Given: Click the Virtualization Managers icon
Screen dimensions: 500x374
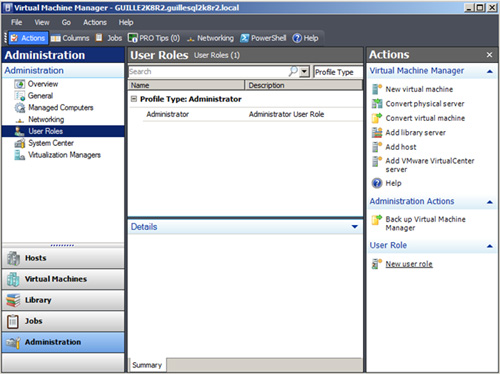Looking at the screenshot, I should click(x=20, y=155).
